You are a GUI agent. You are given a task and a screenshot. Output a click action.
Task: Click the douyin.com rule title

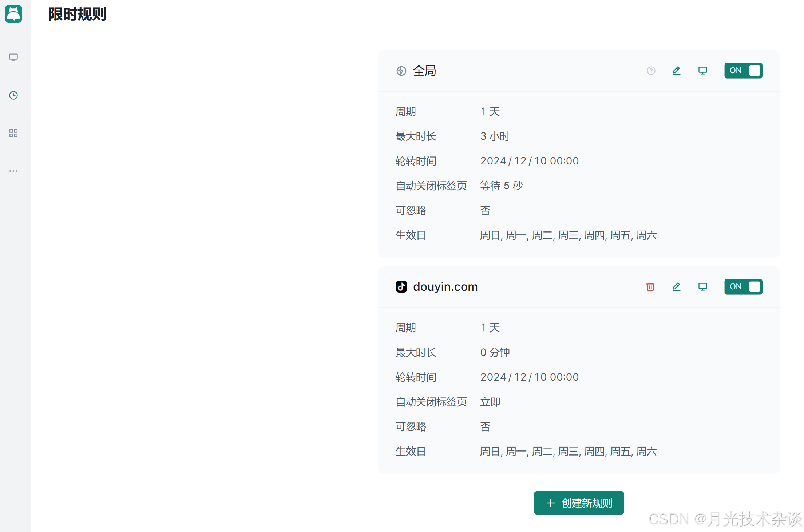445,287
